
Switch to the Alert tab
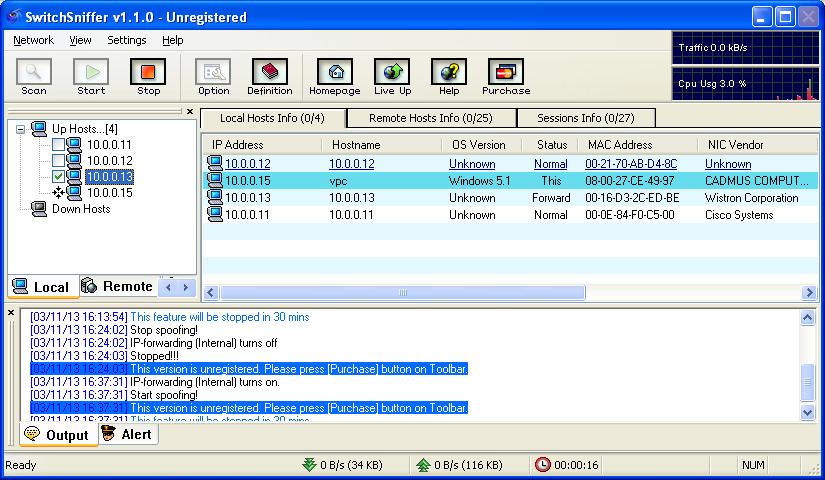tap(128, 434)
